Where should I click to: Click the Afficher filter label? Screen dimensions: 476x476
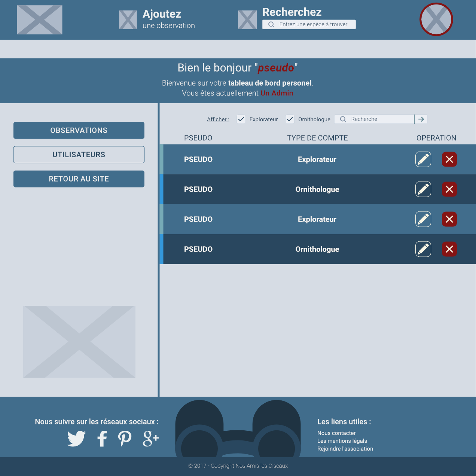pyautogui.click(x=218, y=119)
